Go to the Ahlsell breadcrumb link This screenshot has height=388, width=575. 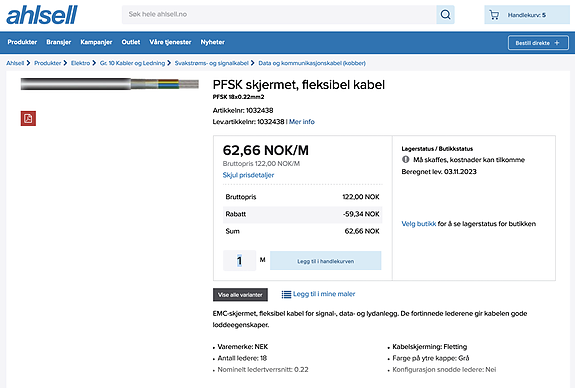pyautogui.click(x=15, y=63)
